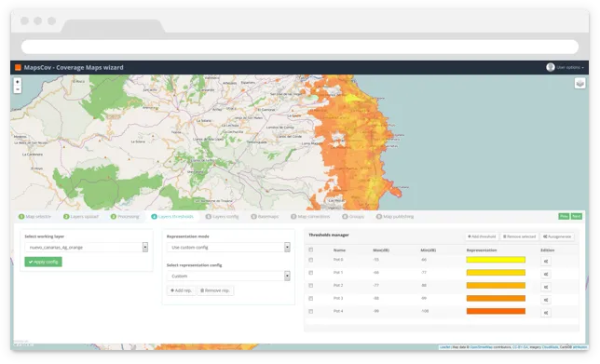600x364 pixels.
Task: Click the Remove rep. button
Action: click(215, 290)
